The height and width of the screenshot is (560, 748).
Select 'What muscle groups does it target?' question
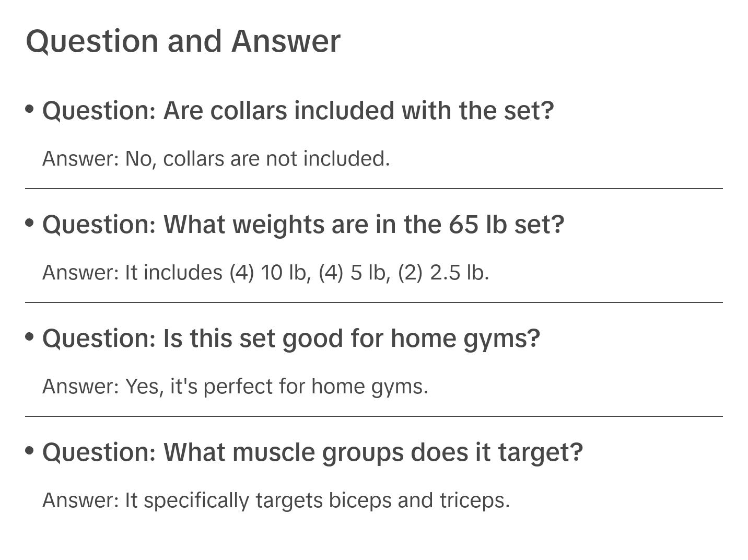click(312, 452)
